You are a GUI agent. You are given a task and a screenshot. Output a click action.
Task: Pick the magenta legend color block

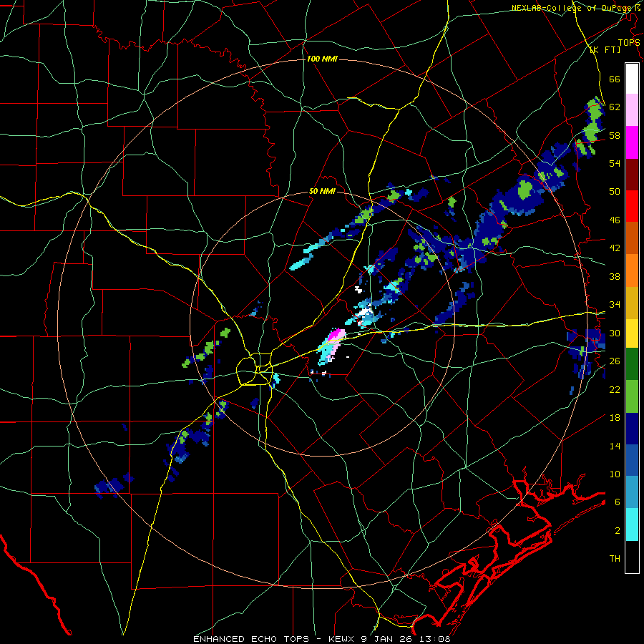pyautogui.click(x=632, y=142)
